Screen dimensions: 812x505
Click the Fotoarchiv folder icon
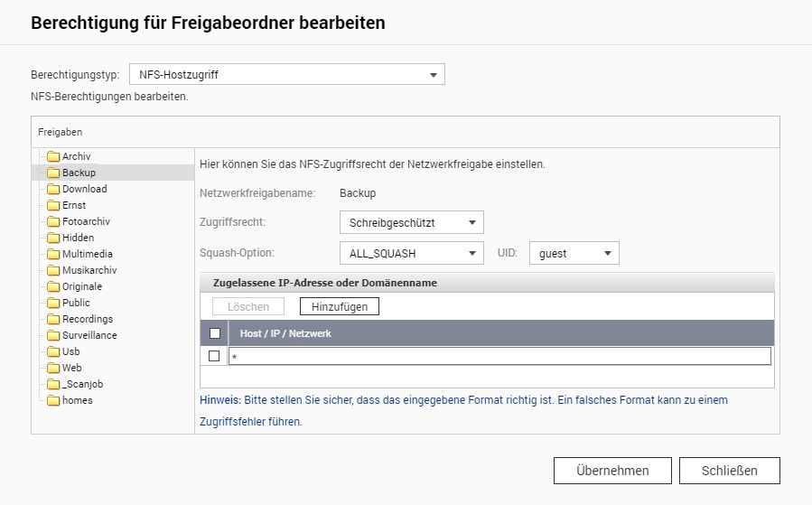coord(53,222)
